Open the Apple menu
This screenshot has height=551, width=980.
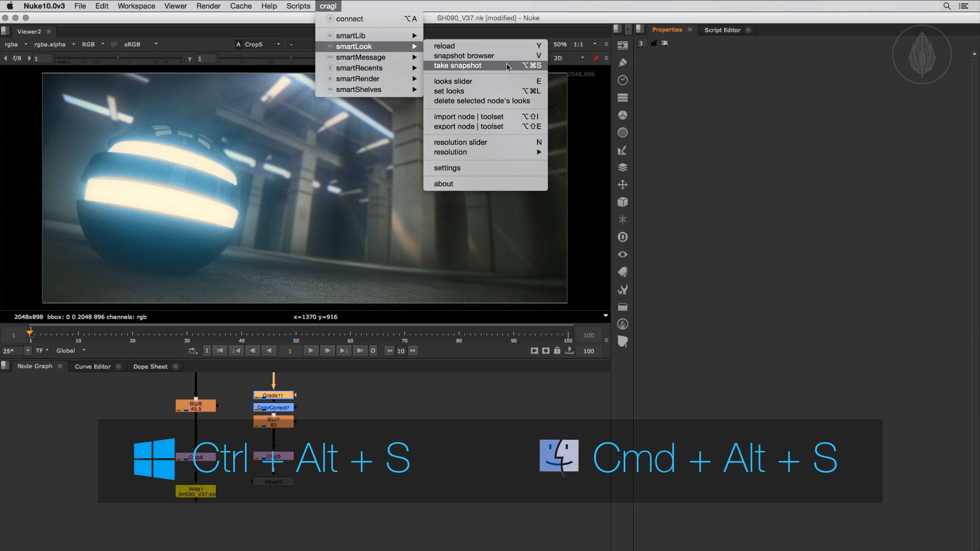10,6
